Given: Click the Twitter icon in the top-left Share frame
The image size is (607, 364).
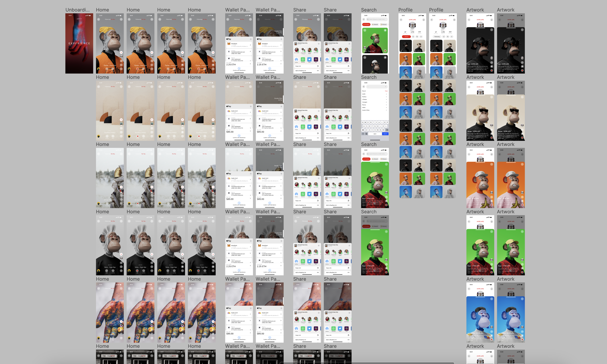Looking at the screenshot, I should coord(309,59).
